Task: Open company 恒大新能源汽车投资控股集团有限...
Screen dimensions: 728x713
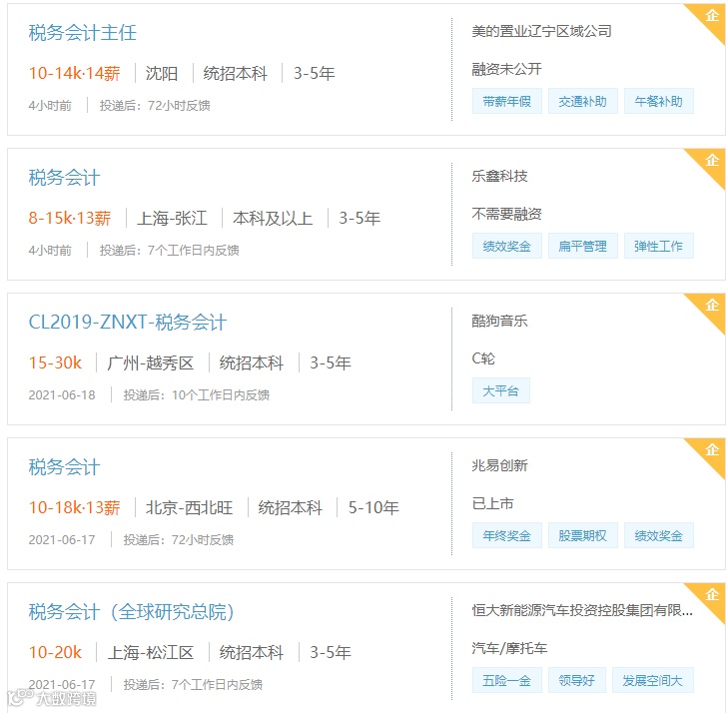Action: click(x=582, y=611)
